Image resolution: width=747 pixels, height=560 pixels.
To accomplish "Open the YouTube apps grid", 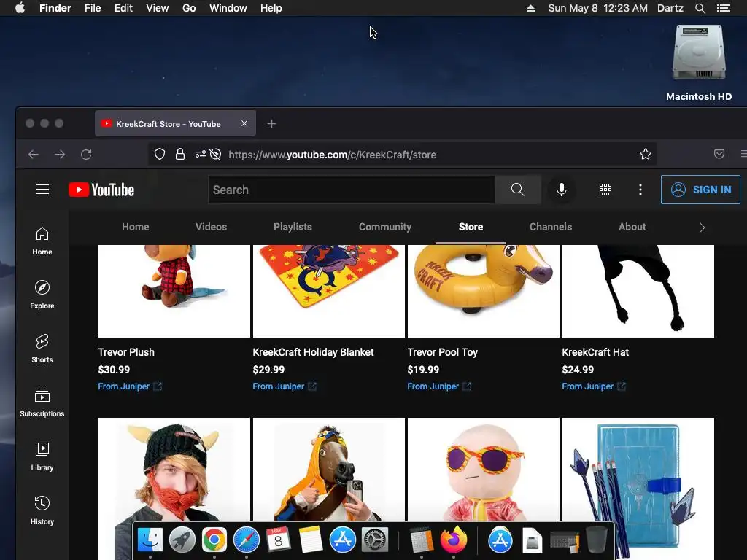I will pos(605,190).
